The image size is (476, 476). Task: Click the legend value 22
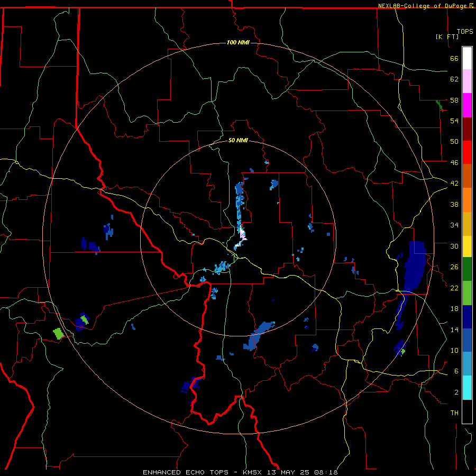pos(454,288)
